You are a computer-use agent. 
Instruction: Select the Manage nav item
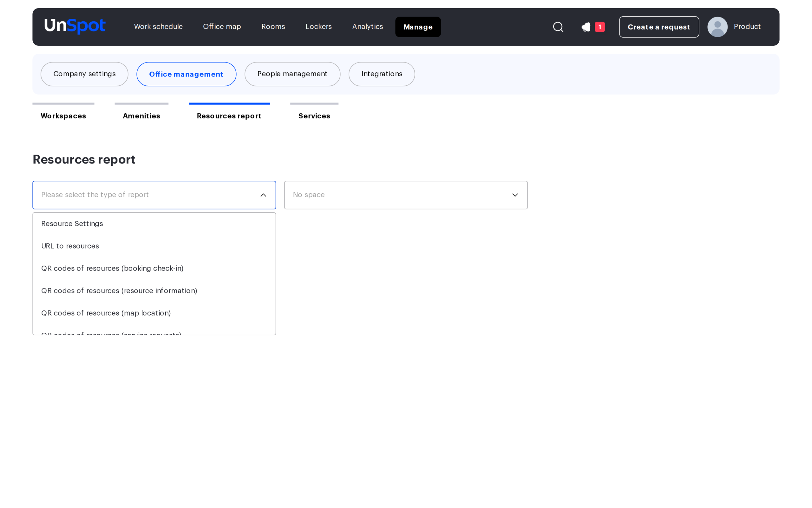click(418, 27)
